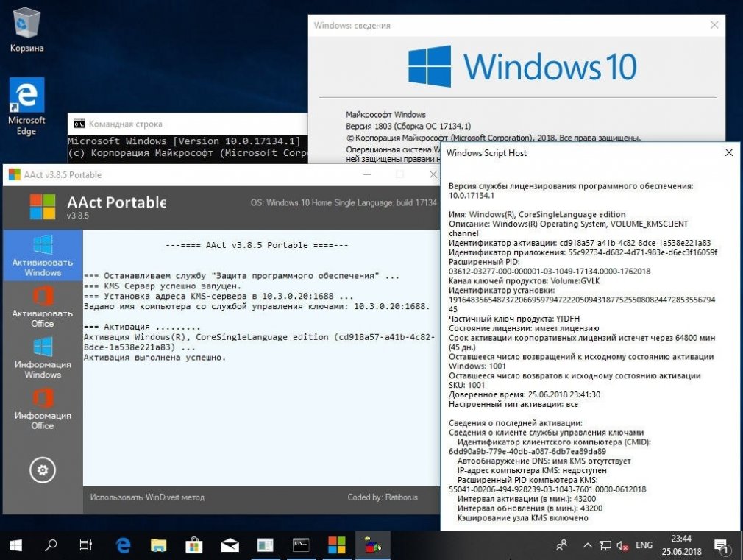The width and height of the screenshot is (743, 560).
Task: Click the taskbar search magnifier
Action: point(51,545)
